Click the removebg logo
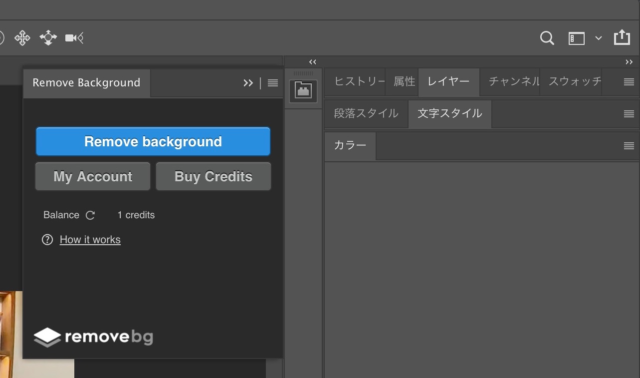The width and height of the screenshot is (640, 378). (x=94, y=337)
